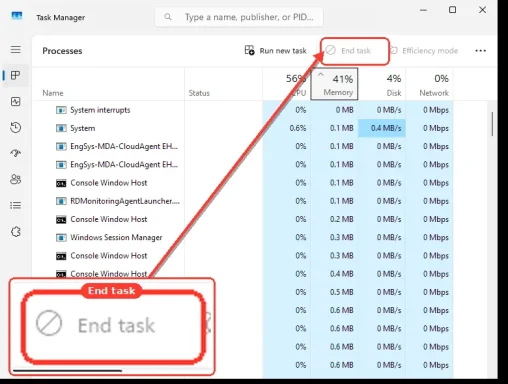
Task: Click Run new task
Action: (x=276, y=51)
